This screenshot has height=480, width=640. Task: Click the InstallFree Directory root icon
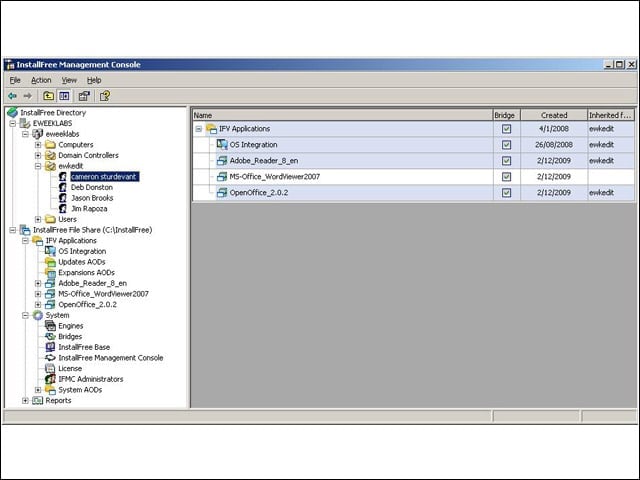[13, 112]
